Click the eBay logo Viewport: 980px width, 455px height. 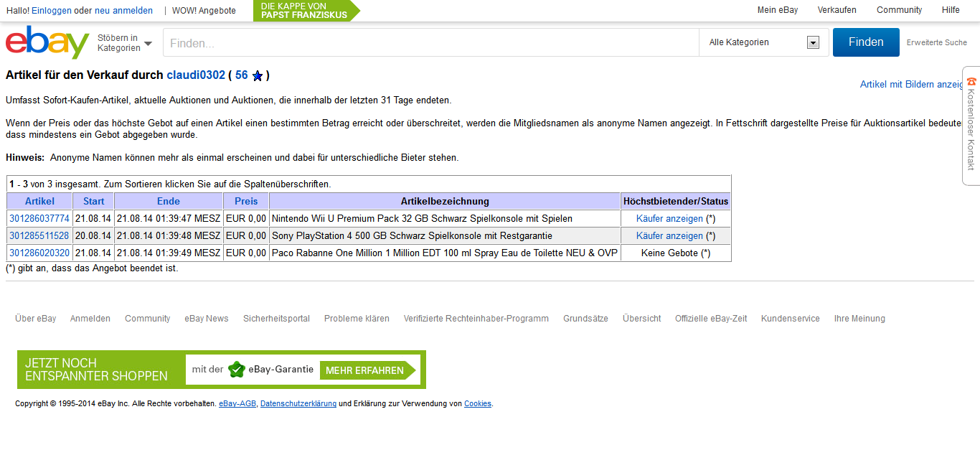tap(47, 42)
